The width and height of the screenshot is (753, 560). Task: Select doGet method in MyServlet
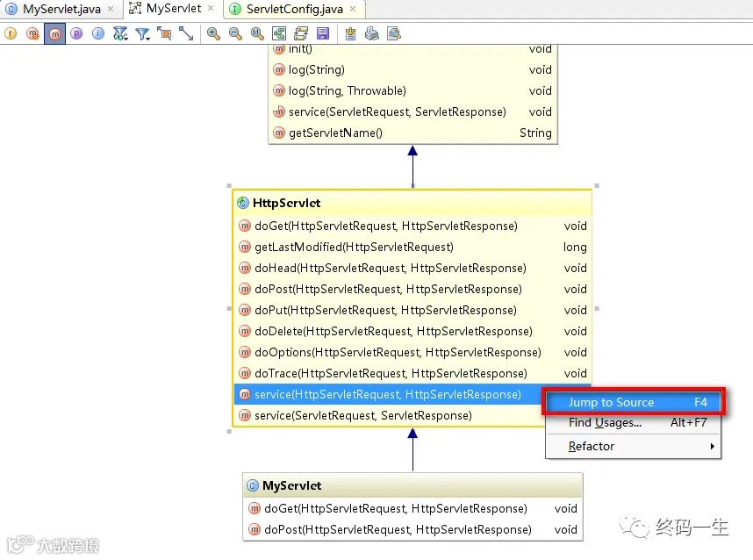(412, 508)
